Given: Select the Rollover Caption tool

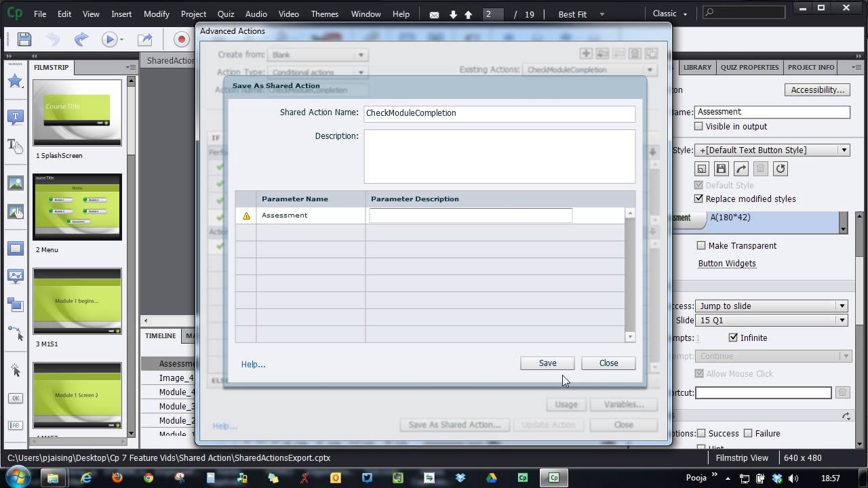Looking at the screenshot, I should click(x=15, y=145).
